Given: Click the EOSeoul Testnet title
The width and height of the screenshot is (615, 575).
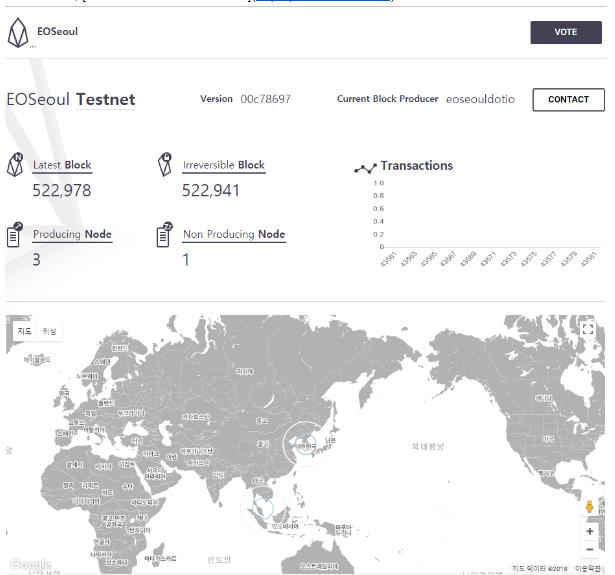Looking at the screenshot, I should 71,99.
